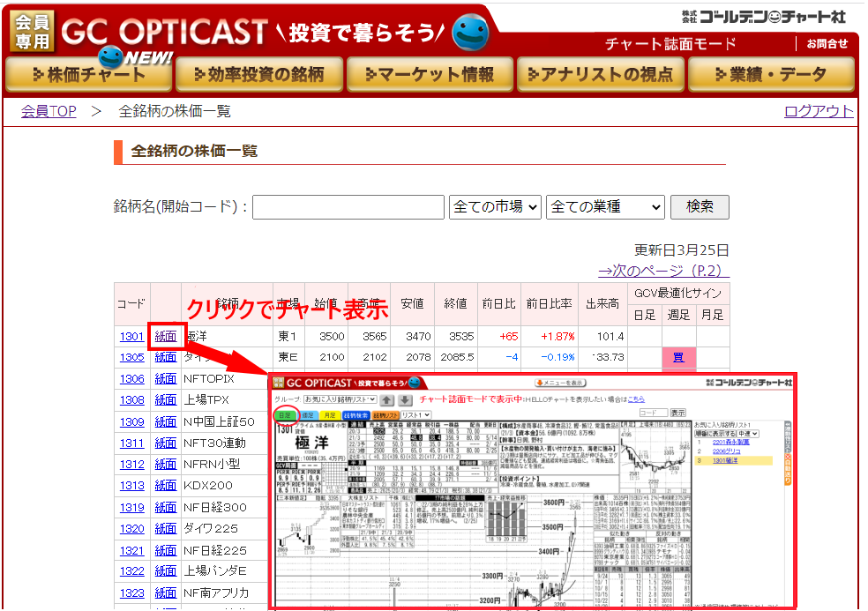Select the yellow 月足 tab in the chart preview
Viewport: 868px width, 611px height.
point(330,415)
